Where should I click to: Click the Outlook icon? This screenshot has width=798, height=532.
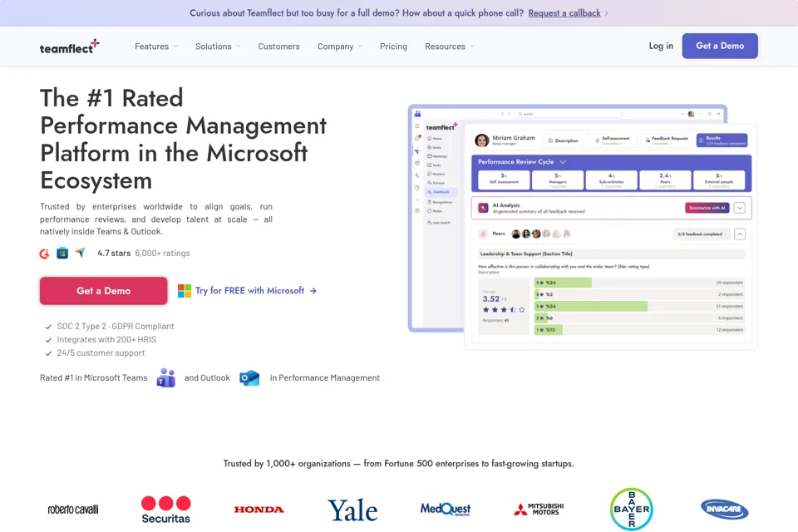point(249,377)
